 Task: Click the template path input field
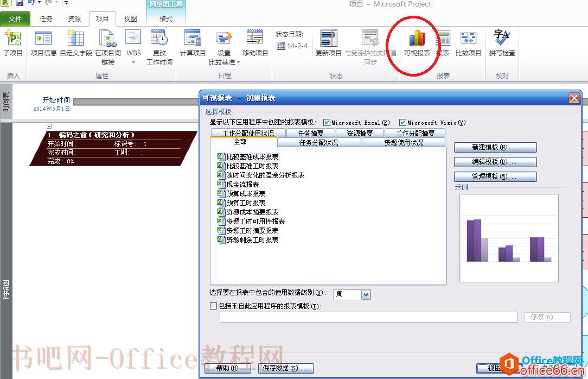pos(369,317)
